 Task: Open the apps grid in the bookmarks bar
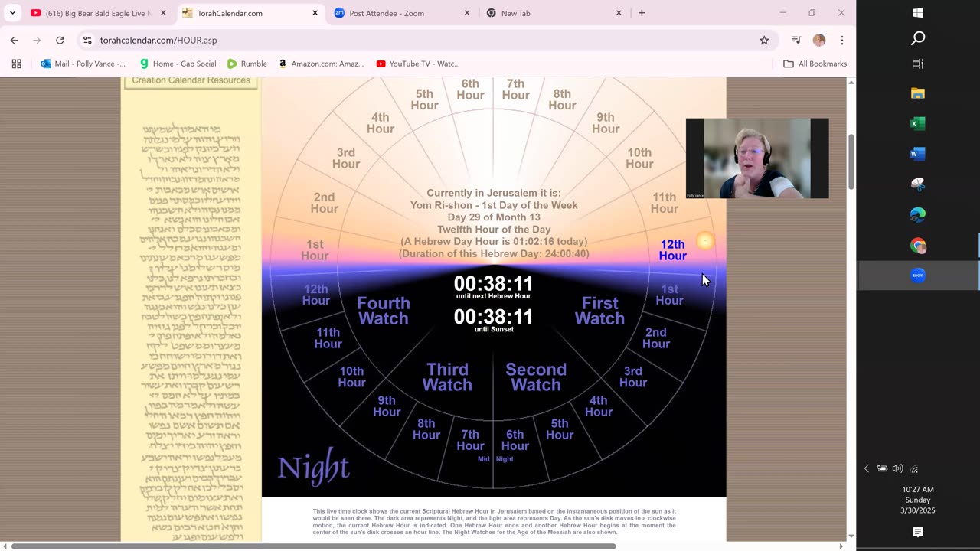coord(16,64)
